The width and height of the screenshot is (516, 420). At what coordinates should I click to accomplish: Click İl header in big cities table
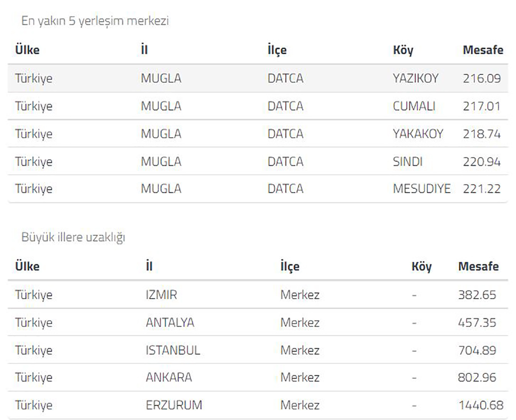click(x=149, y=267)
